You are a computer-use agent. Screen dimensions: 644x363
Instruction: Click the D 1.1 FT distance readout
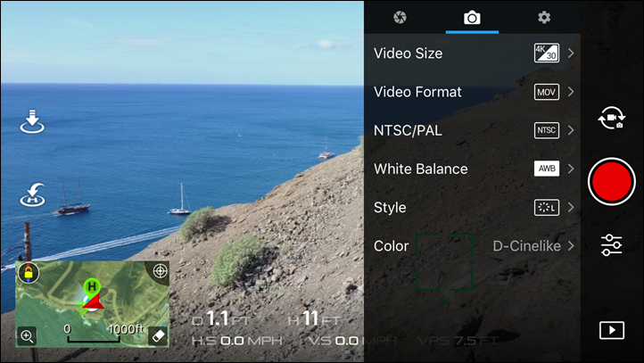point(221,319)
